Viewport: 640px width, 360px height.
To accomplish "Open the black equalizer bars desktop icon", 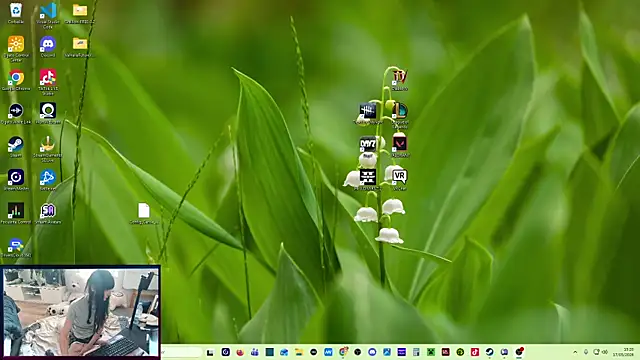I will [16, 211].
